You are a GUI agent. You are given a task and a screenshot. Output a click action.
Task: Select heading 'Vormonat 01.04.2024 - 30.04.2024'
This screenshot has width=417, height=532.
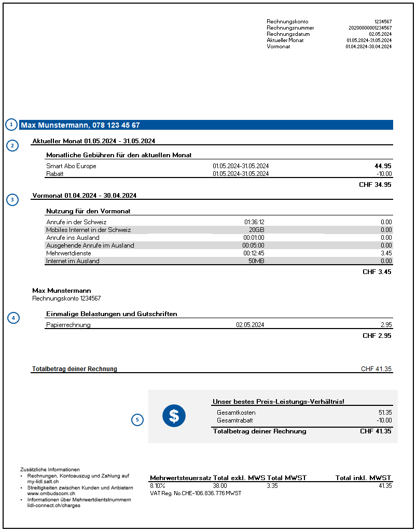pos(85,196)
